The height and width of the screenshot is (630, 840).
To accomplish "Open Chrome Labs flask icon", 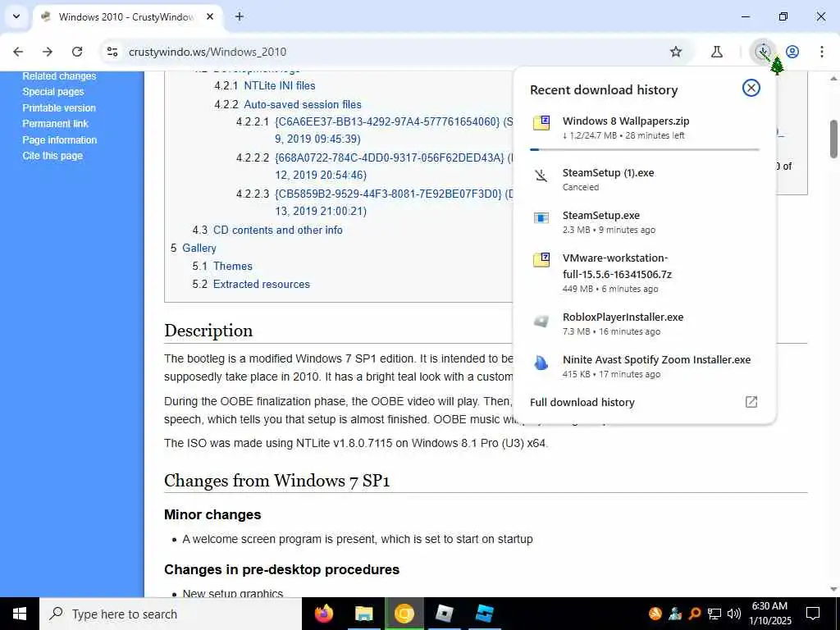I will [x=717, y=52].
